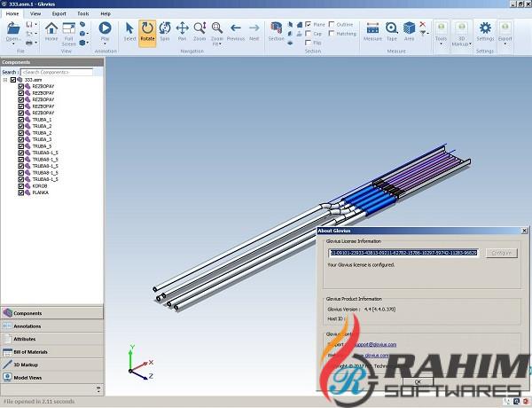Uncheck the Plane section checkbox

tap(308, 25)
